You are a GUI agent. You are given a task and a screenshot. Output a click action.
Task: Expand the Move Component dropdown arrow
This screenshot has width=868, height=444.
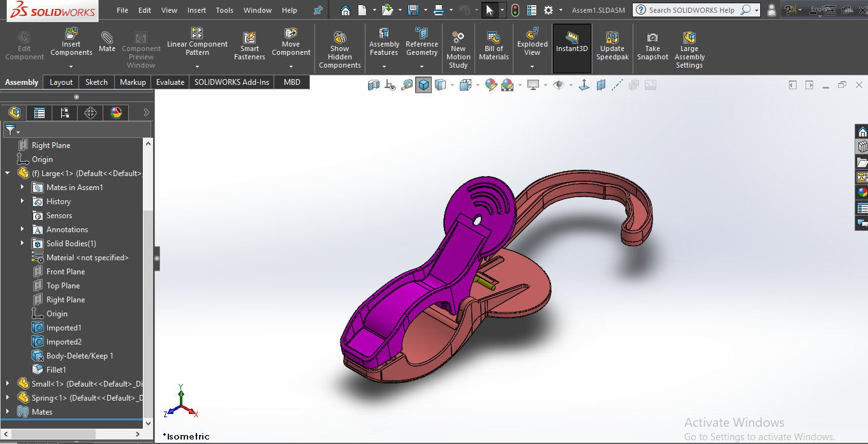click(x=291, y=66)
